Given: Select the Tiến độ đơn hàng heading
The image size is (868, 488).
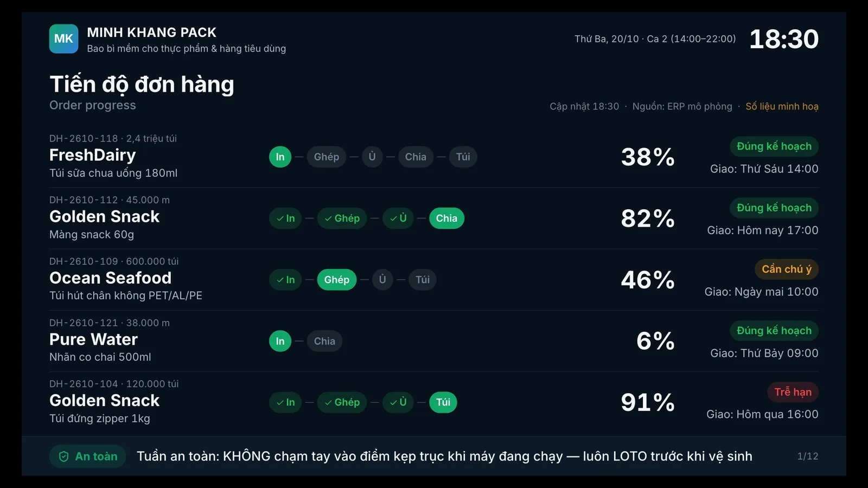Looking at the screenshot, I should [x=142, y=85].
